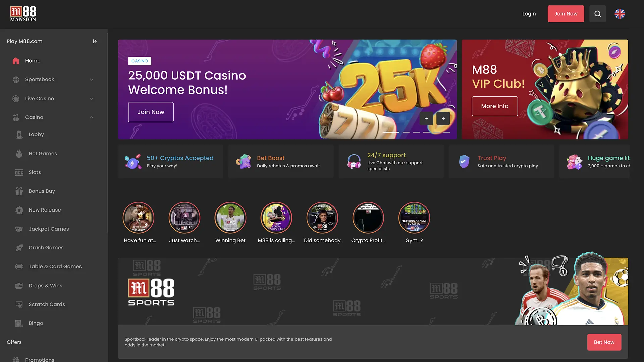Click the Login link
The width and height of the screenshot is (644, 362).
coord(529,14)
